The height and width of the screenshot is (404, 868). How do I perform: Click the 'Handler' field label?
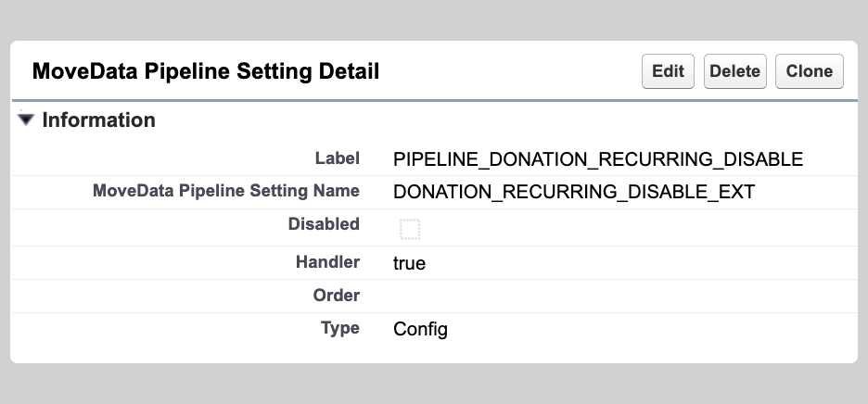coord(327,262)
